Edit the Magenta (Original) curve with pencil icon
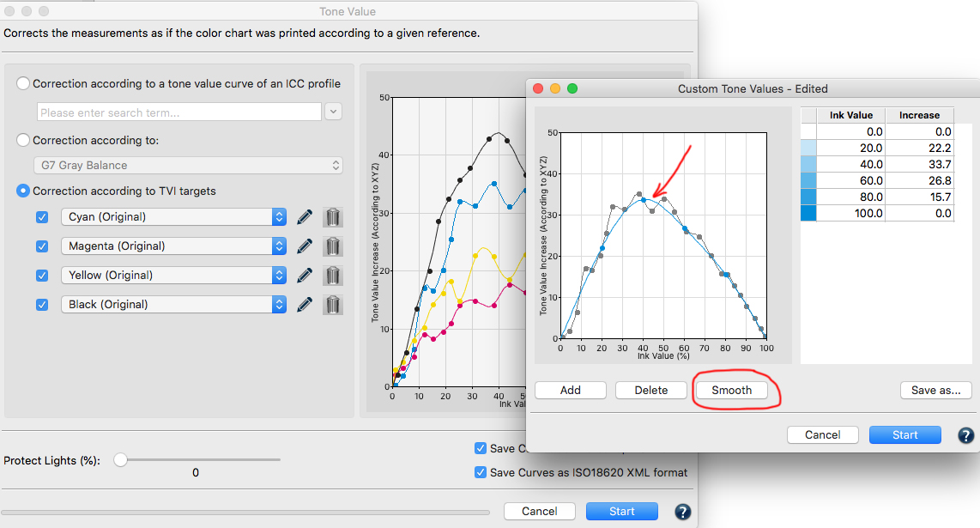 [x=305, y=246]
